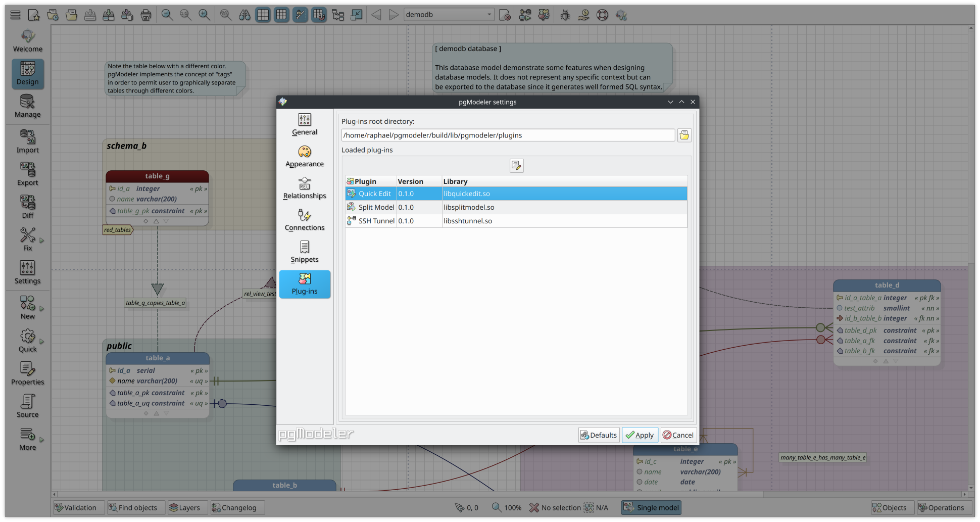The height and width of the screenshot is (522, 980).
Task: Toggle the Objects panel button
Action: [893, 507]
